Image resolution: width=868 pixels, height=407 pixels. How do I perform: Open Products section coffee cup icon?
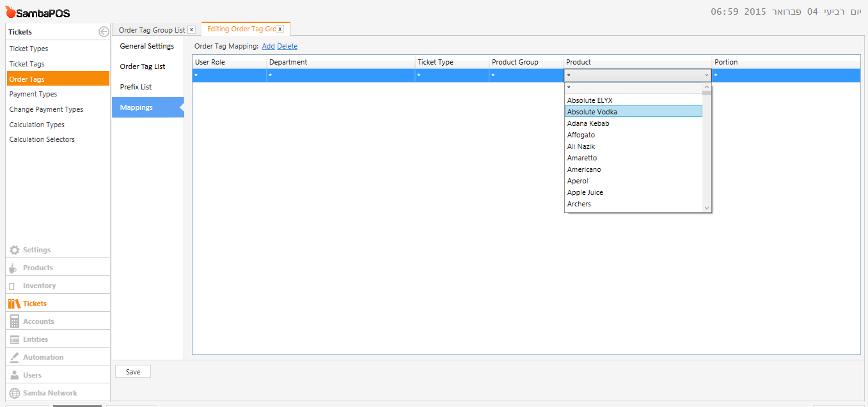[13, 268]
